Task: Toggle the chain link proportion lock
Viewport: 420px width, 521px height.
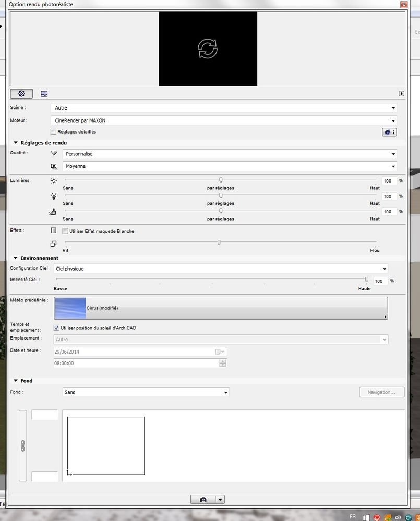Action: click(x=23, y=445)
